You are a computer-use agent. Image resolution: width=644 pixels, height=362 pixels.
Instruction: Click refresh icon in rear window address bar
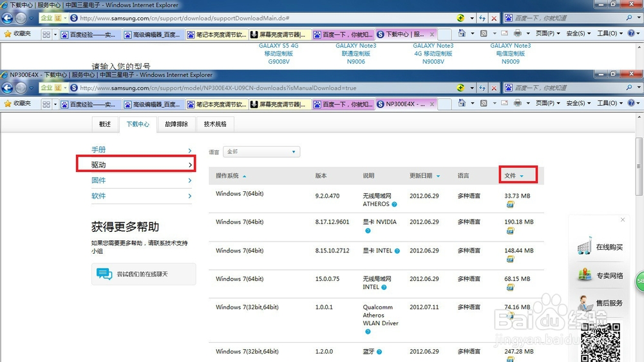click(x=482, y=18)
